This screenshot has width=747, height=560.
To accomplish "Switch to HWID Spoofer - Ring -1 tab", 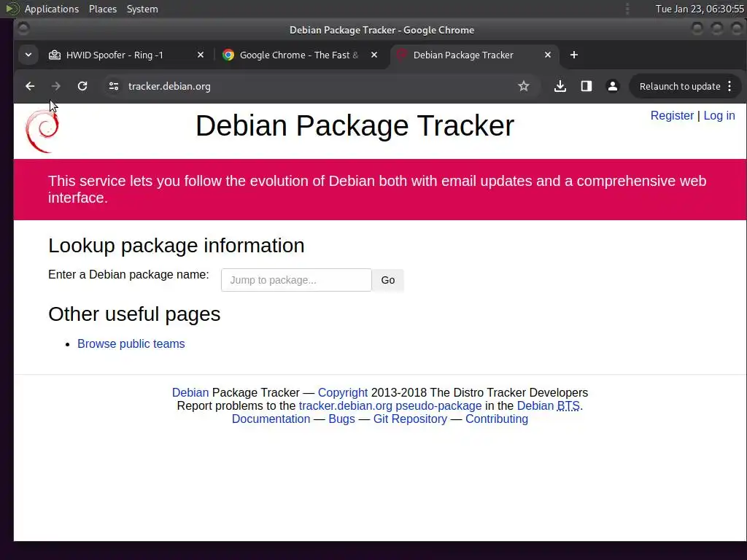I will tap(127, 55).
